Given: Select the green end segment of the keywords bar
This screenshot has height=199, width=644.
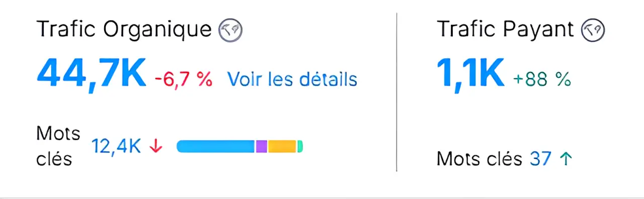Looking at the screenshot, I should click(300, 147).
